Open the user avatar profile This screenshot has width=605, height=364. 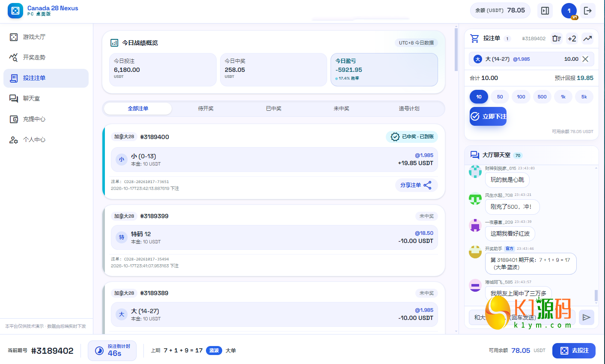point(569,11)
